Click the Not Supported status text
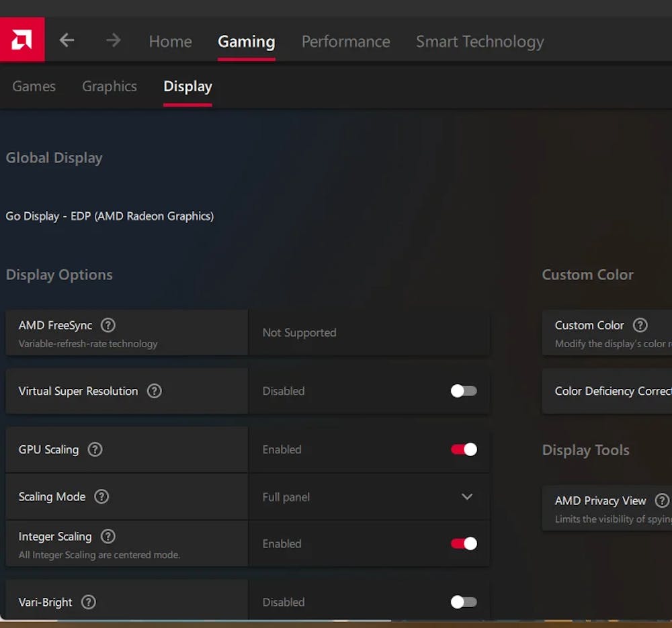672x628 pixels. (x=299, y=332)
